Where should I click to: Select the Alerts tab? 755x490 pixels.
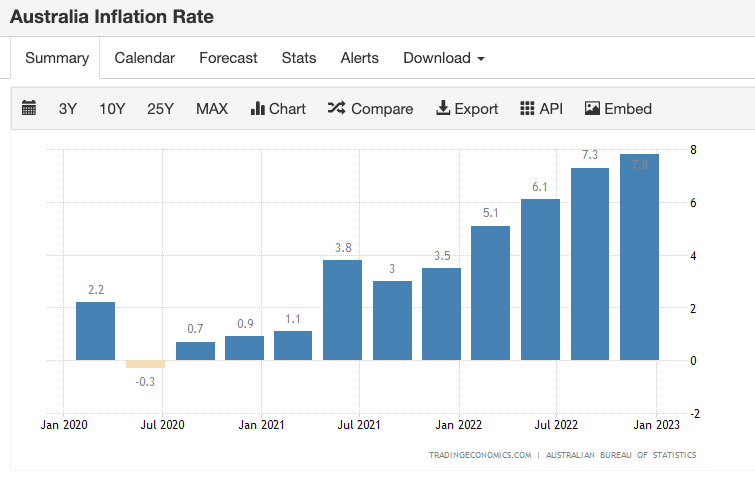click(359, 58)
